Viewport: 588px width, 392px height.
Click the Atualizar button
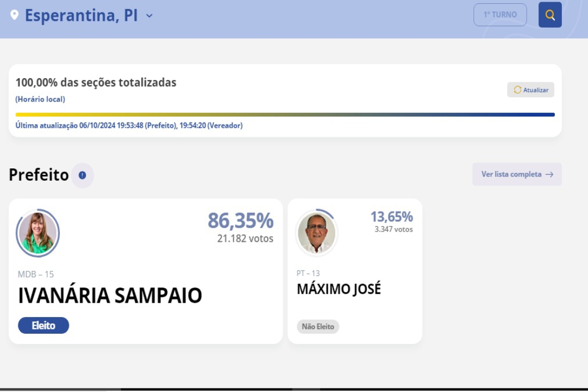531,90
